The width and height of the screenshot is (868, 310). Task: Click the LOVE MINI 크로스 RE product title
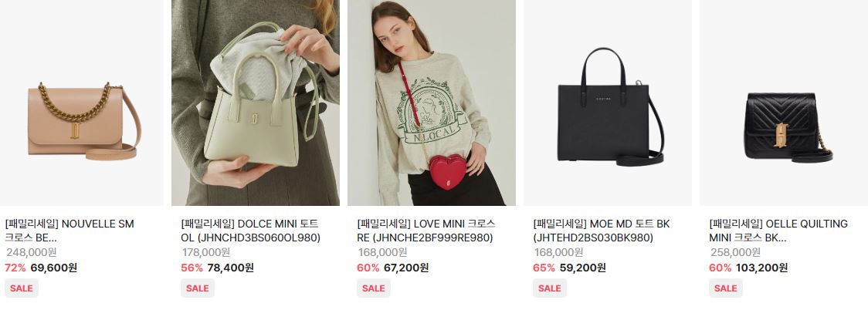coord(426,231)
